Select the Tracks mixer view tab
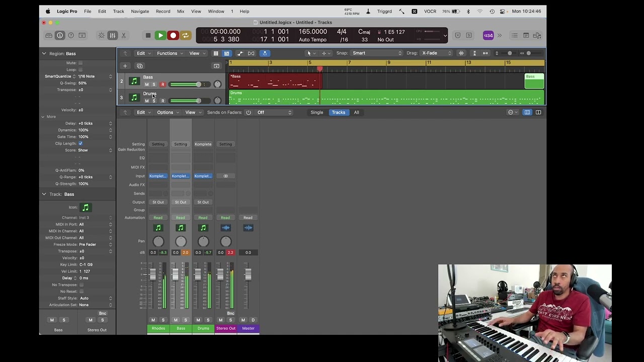The image size is (644, 362). click(x=338, y=113)
